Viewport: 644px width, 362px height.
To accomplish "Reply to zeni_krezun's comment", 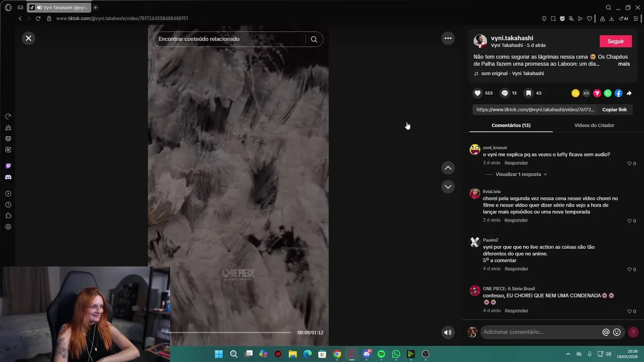I will pos(516,163).
